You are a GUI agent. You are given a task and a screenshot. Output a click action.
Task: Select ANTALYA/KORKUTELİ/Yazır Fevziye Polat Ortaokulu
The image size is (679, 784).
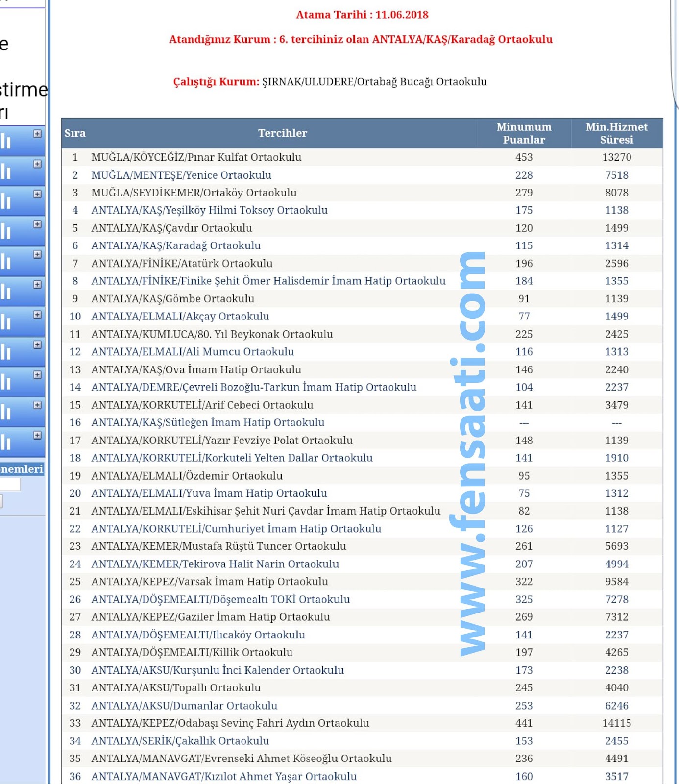coord(362,441)
